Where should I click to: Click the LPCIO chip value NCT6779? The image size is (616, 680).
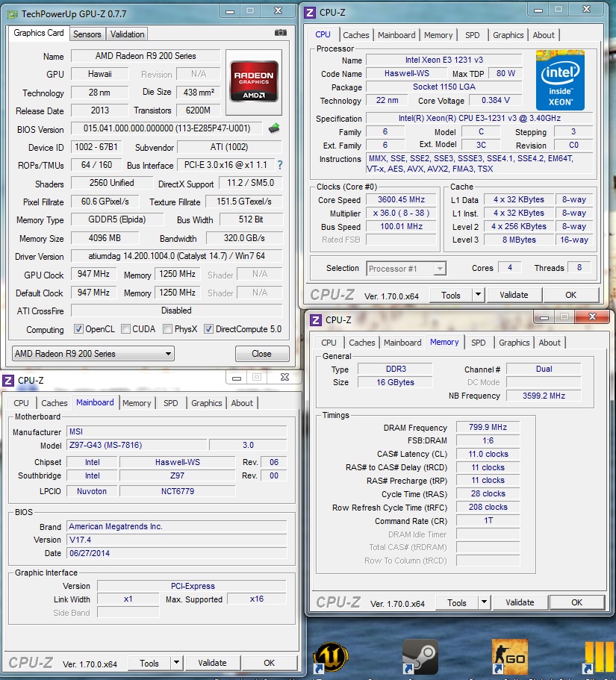(x=178, y=491)
